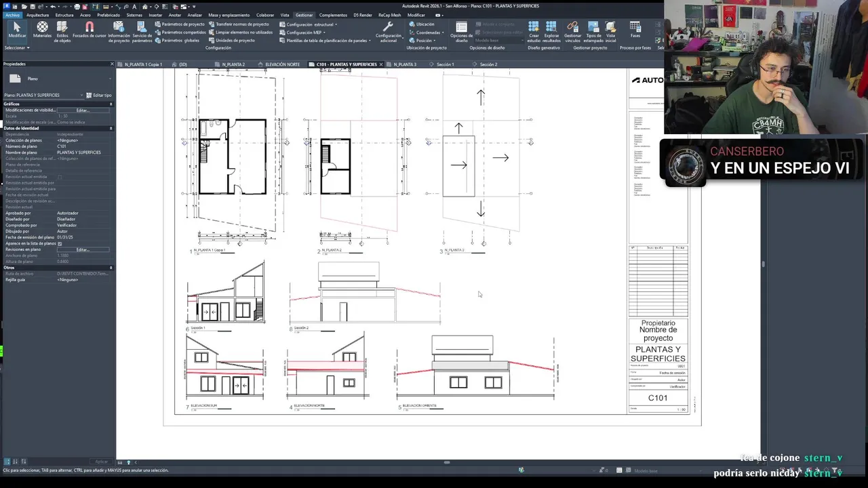The width and height of the screenshot is (868, 488).
Task: Open Configuración adicional wrench tool
Action: click(389, 31)
